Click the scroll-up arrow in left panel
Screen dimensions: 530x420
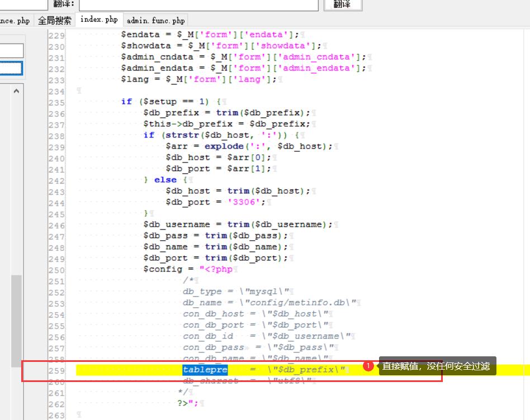[x=16, y=91]
